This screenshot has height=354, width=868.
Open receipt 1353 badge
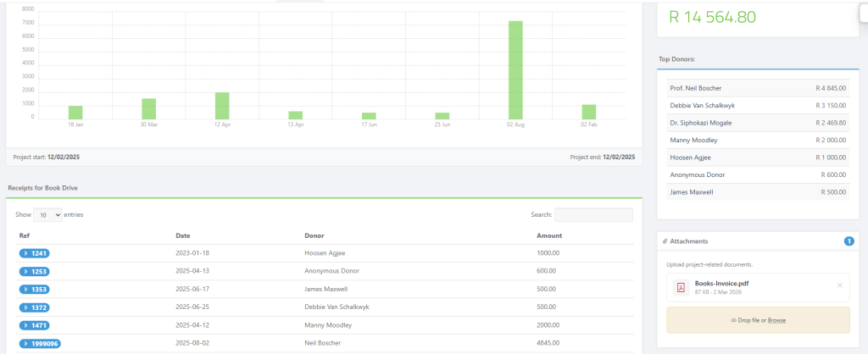tap(35, 289)
